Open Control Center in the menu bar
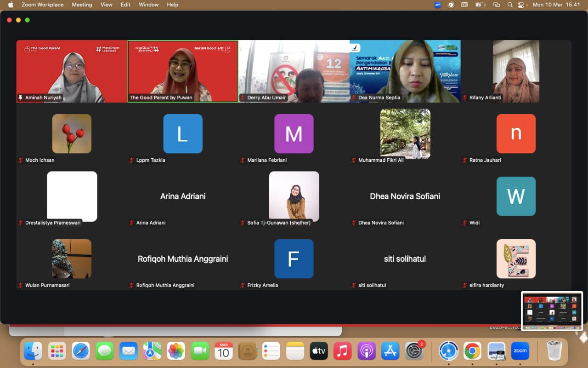This screenshot has height=368, width=588. 521,5
